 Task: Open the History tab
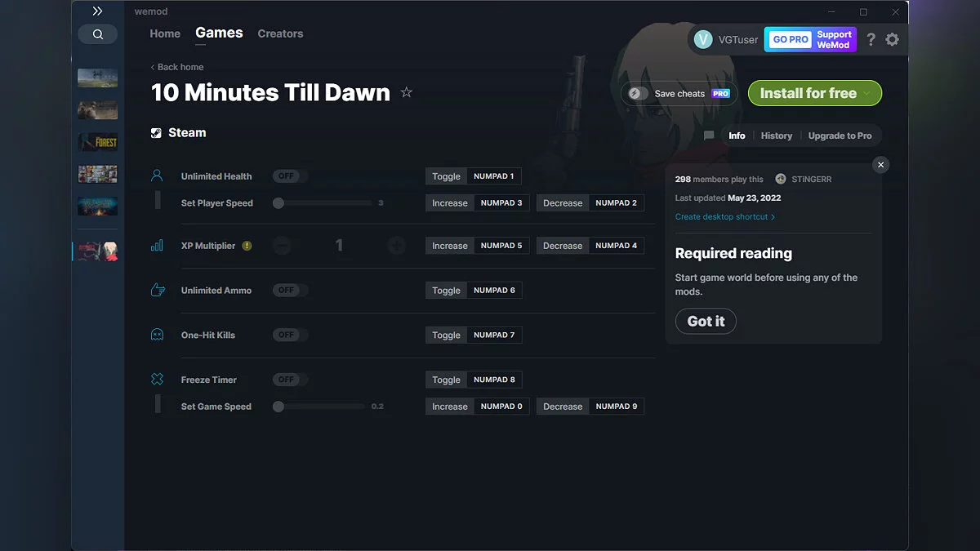[x=777, y=136]
